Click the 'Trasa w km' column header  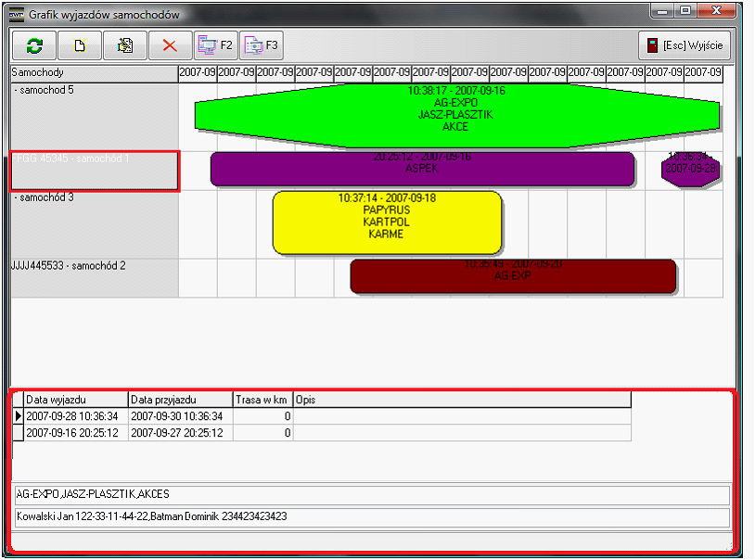(262, 400)
